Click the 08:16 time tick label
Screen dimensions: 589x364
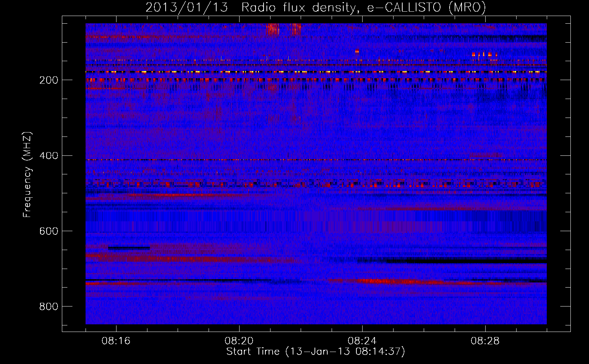(x=116, y=341)
